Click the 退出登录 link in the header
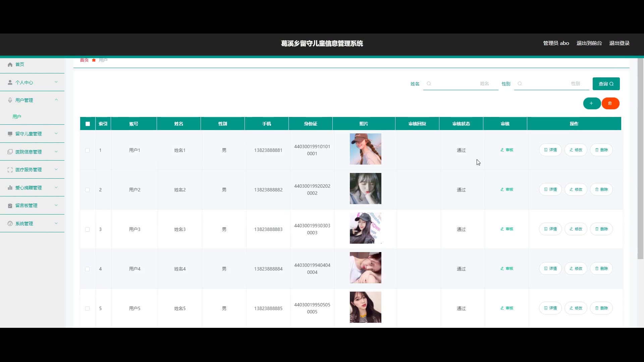Image resolution: width=644 pixels, height=362 pixels. pos(619,43)
